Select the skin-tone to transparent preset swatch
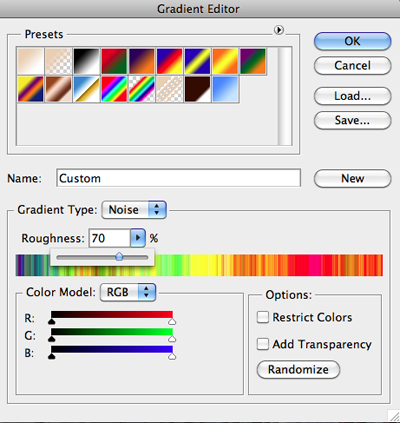400x423 pixels. pyautogui.click(x=58, y=61)
